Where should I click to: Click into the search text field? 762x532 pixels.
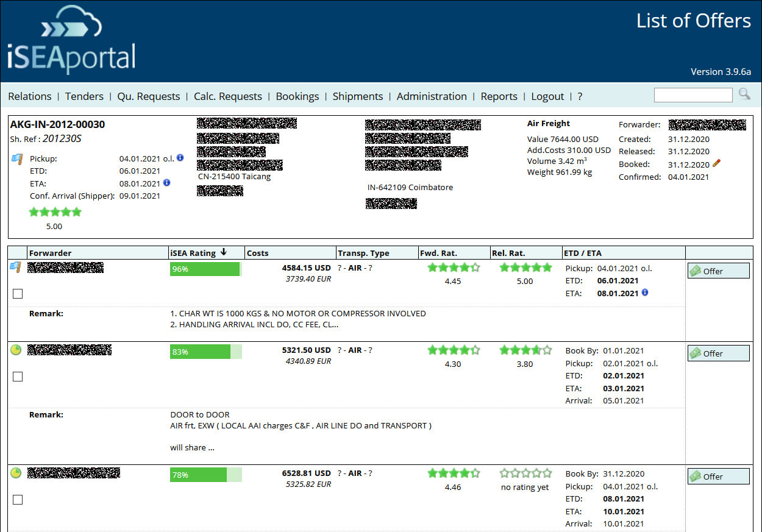click(x=693, y=95)
